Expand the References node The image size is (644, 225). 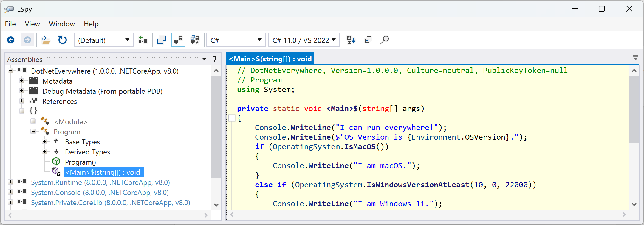click(x=22, y=101)
